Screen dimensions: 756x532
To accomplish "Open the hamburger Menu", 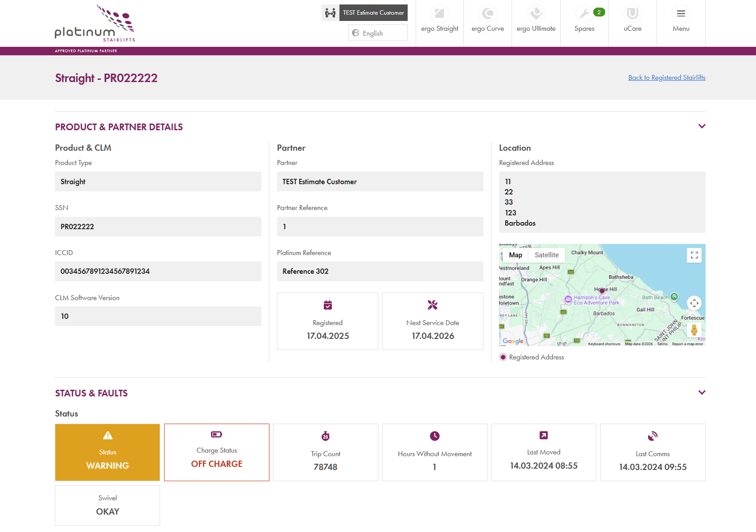I will tap(681, 14).
